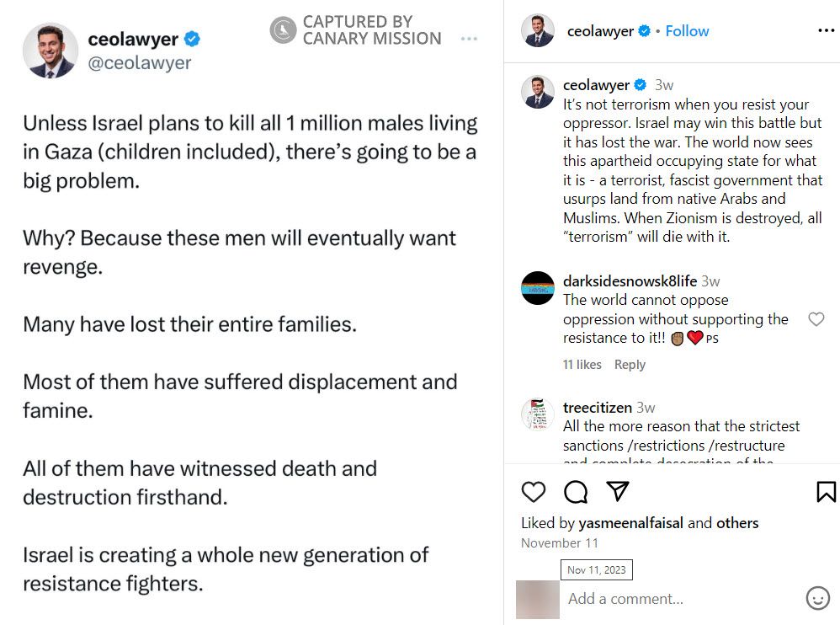Click the @ceolawyer handle
The image size is (840, 625).
point(139,62)
